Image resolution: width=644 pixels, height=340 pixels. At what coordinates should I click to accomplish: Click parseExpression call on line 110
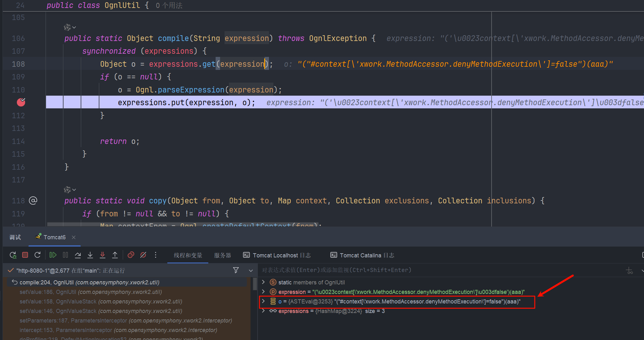(x=191, y=90)
